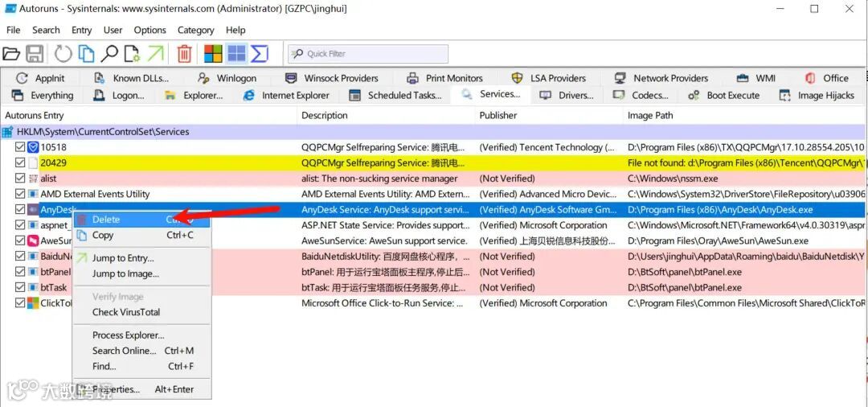Image resolution: width=868 pixels, height=407 pixels.
Task: Uncheck the ClickToRun service checkbox
Action: coord(20,303)
